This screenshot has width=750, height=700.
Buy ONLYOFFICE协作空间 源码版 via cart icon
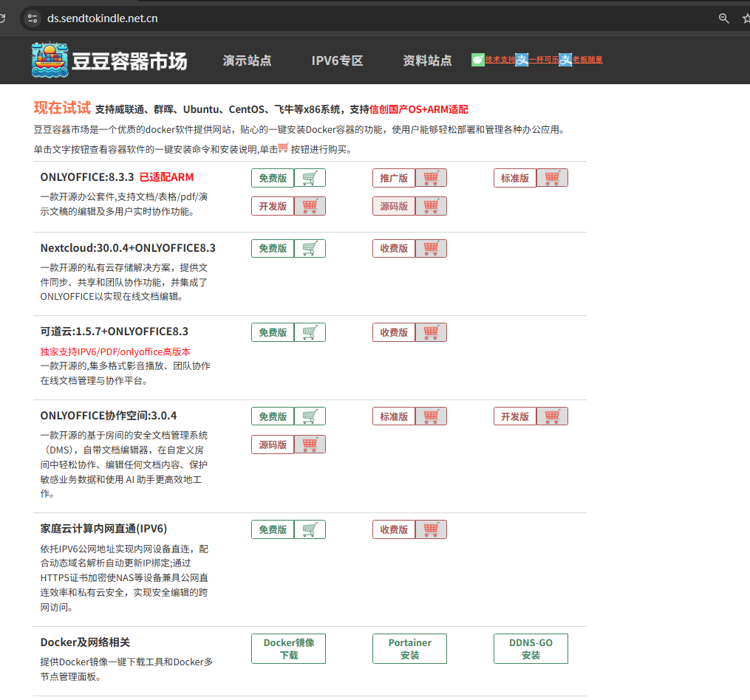(310, 445)
